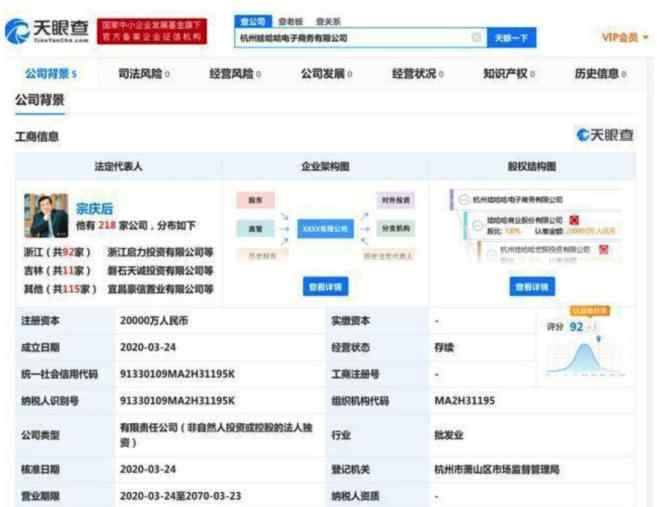The height and width of the screenshot is (507, 660).
Task: Click the 天眼一下 search button
Action: (511, 38)
